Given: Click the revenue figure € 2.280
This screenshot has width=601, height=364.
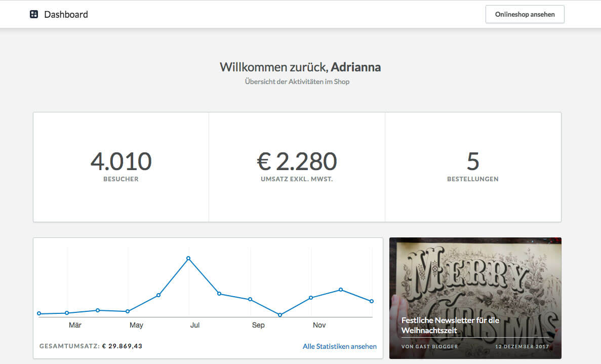Looking at the screenshot, I should tap(297, 161).
